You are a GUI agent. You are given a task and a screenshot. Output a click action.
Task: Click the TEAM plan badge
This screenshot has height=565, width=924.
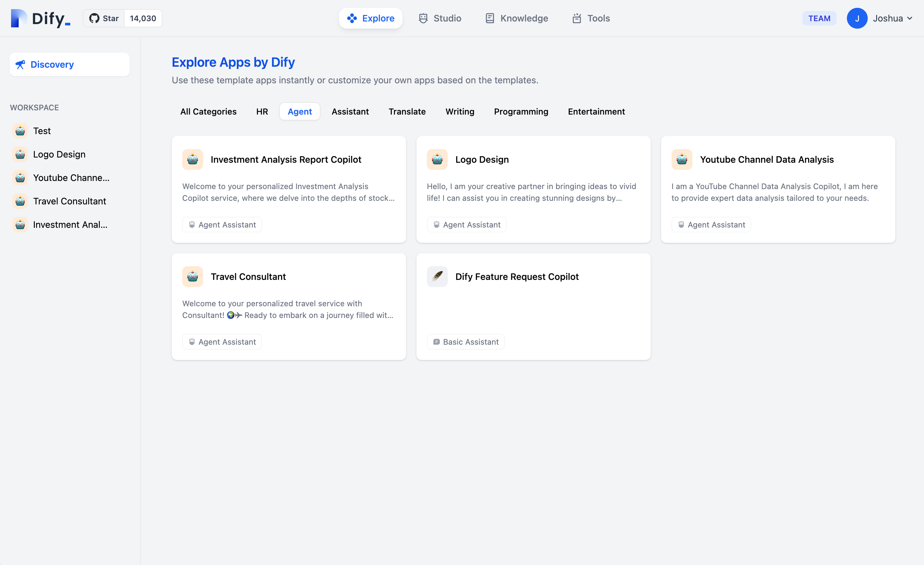click(819, 18)
